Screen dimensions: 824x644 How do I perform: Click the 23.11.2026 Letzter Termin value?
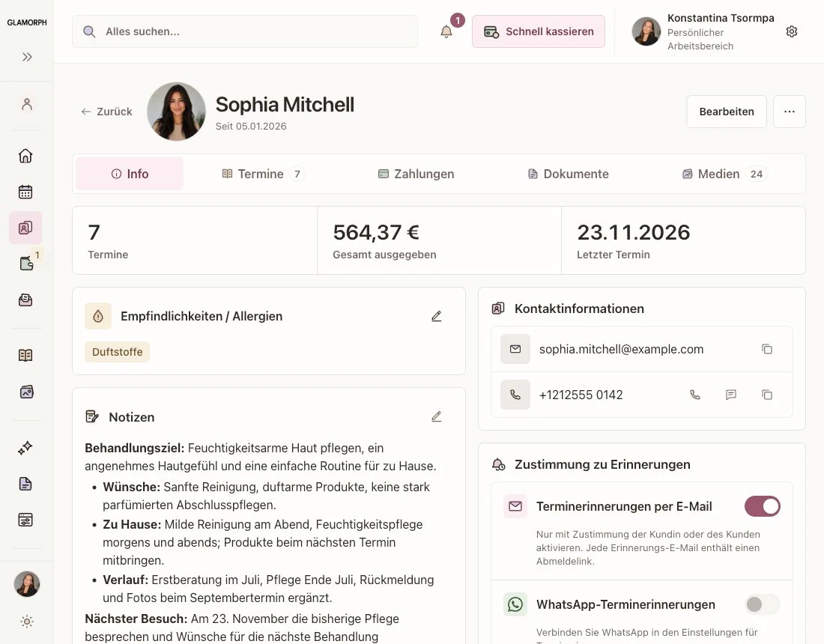click(633, 232)
